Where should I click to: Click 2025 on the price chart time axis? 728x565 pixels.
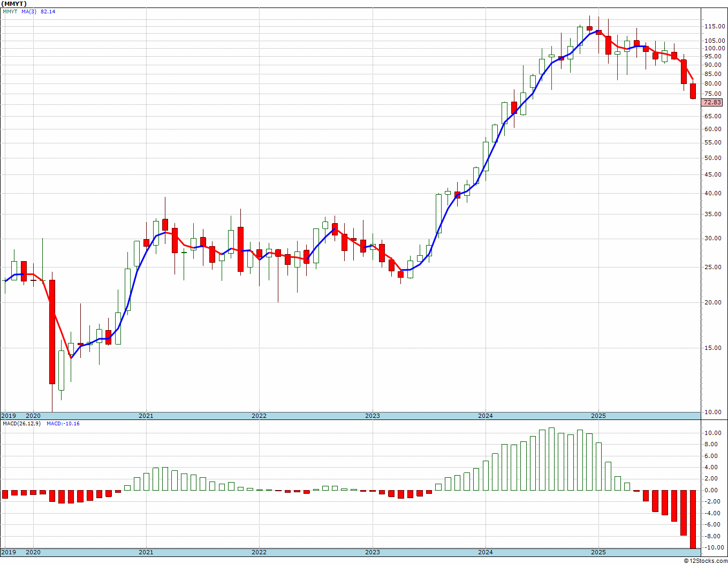coord(598,416)
